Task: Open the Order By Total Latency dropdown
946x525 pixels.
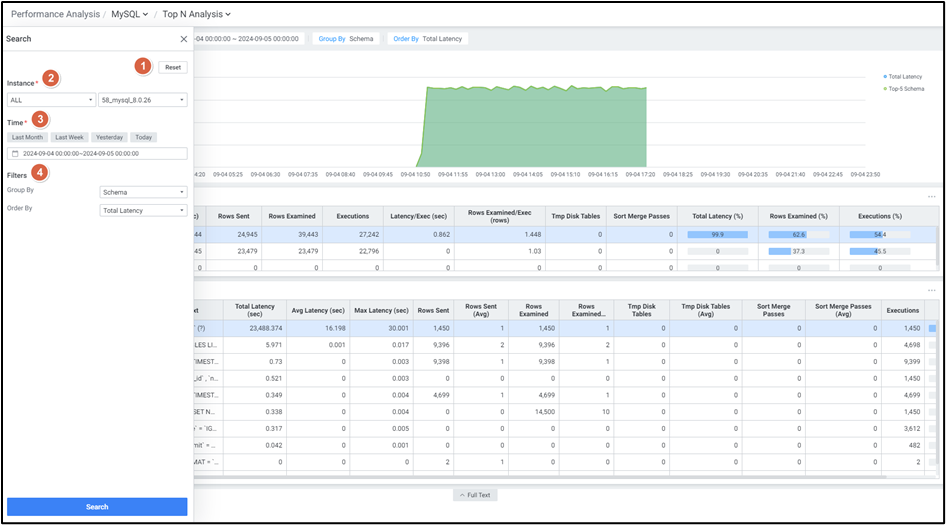Action: [143, 210]
